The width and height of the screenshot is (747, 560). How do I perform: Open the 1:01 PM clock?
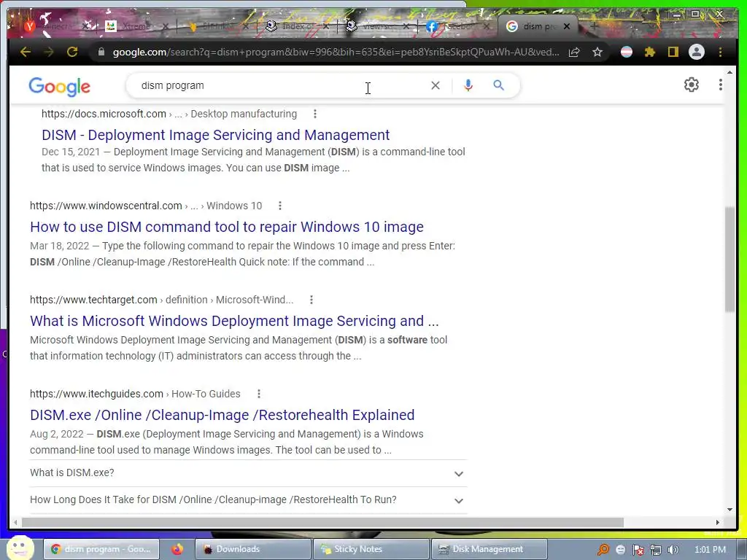(710, 550)
